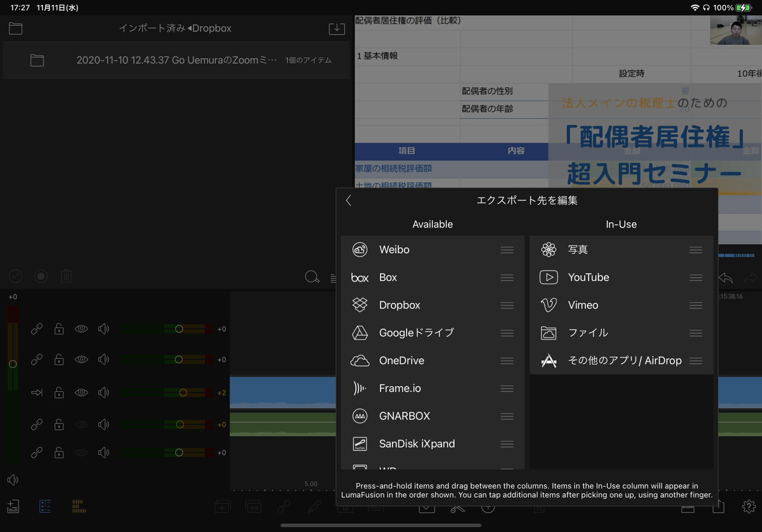Select the green audio clip on timeline
The width and height of the screenshot is (762, 532).
click(x=283, y=424)
